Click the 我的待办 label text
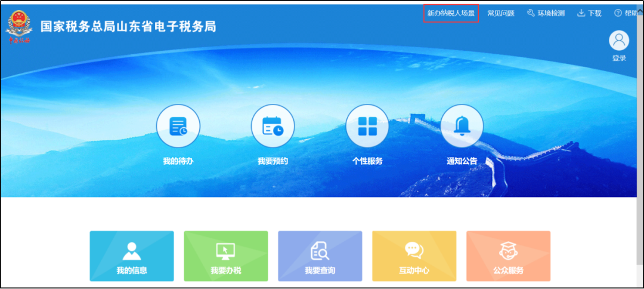Image resolution: width=644 pixels, height=289 pixels. tap(178, 161)
